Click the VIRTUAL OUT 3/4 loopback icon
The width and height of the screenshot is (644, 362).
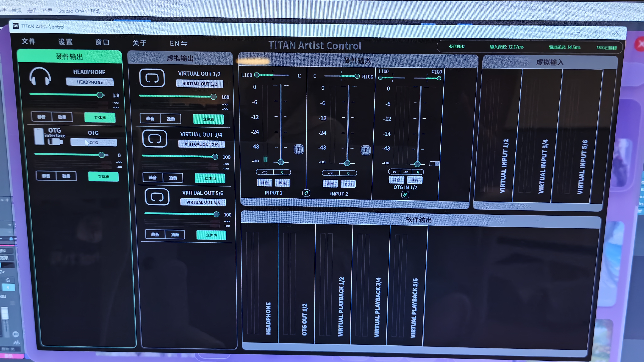[x=155, y=138]
